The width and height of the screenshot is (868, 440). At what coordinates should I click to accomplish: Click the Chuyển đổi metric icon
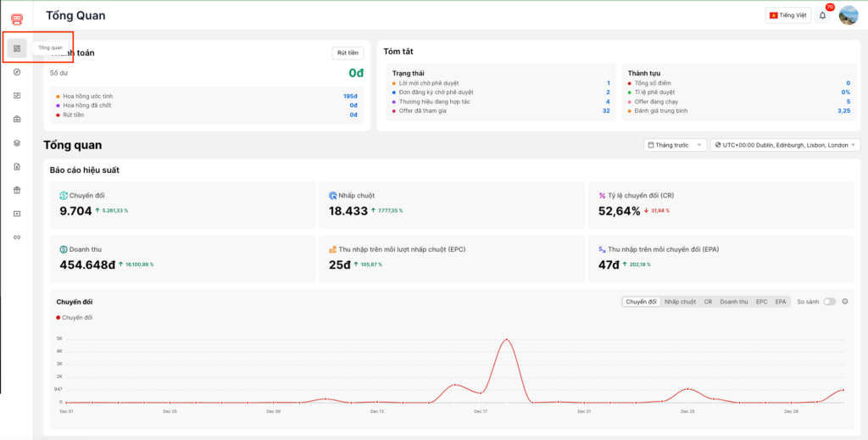pos(64,195)
